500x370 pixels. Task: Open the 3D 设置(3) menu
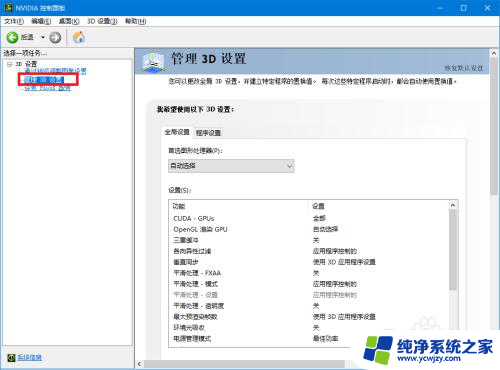(102, 21)
